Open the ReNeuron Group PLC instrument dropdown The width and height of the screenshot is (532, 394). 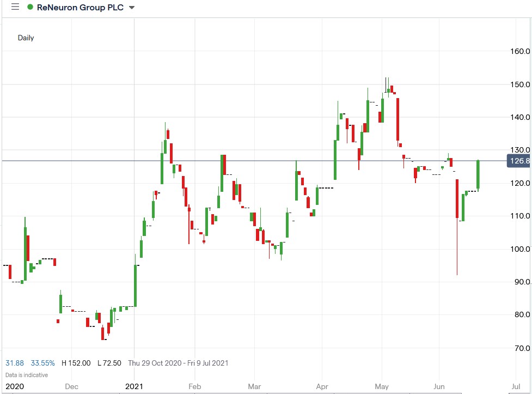(131, 8)
